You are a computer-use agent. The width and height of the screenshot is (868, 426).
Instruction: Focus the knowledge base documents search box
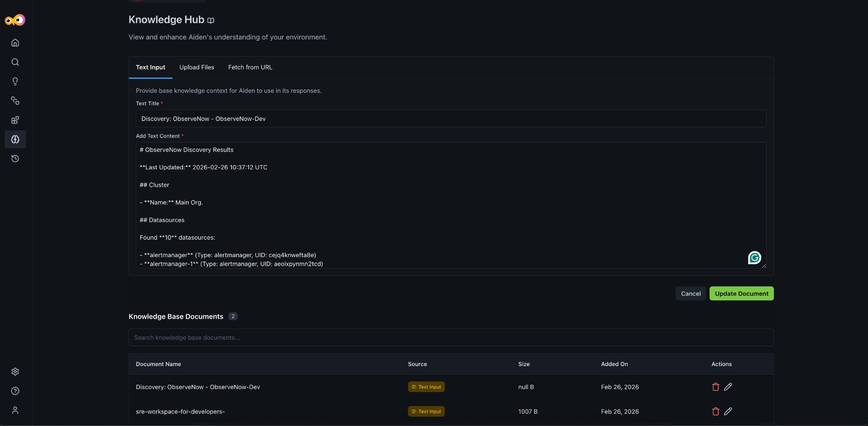click(451, 338)
